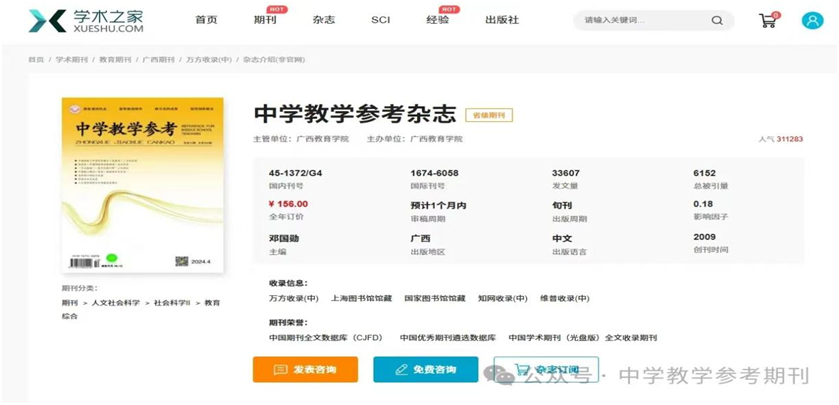
Task: Click the 预计1个月内 review period value
Action: 438,205
